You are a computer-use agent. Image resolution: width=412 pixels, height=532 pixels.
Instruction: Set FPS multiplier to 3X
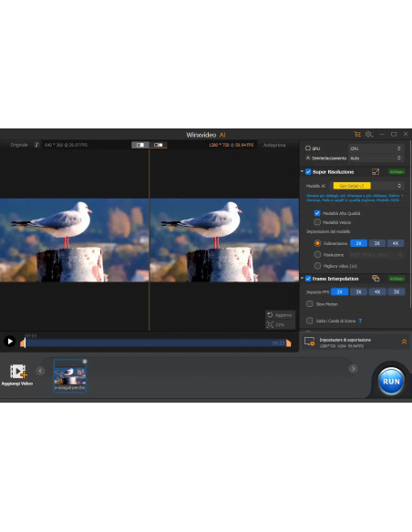[358, 292]
